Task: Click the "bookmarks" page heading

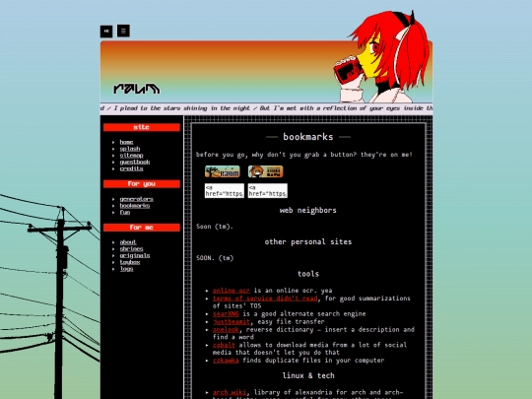Action: tap(308, 137)
